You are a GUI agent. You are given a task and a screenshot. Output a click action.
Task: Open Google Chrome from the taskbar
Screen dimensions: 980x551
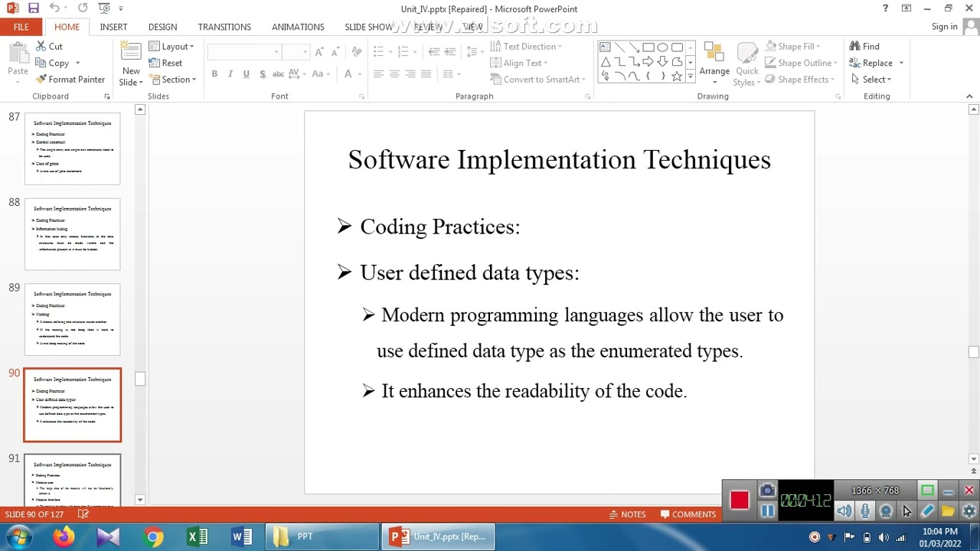point(153,536)
